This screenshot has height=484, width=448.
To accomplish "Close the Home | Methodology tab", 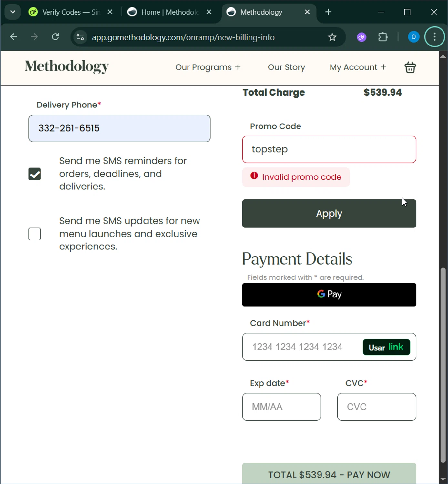I will [209, 12].
